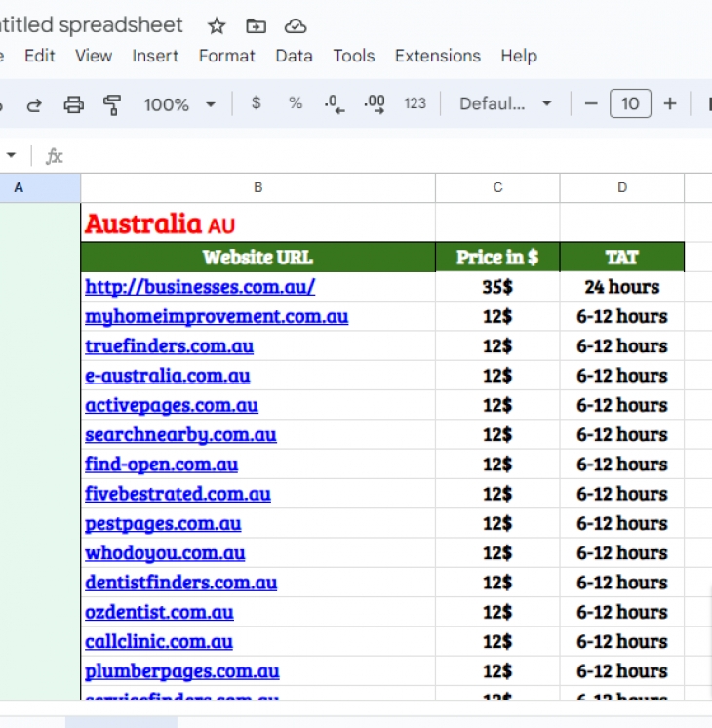This screenshot has height=728, width=712.
Task: Open the name box dropdown arrow
Action: pos(11,155)
